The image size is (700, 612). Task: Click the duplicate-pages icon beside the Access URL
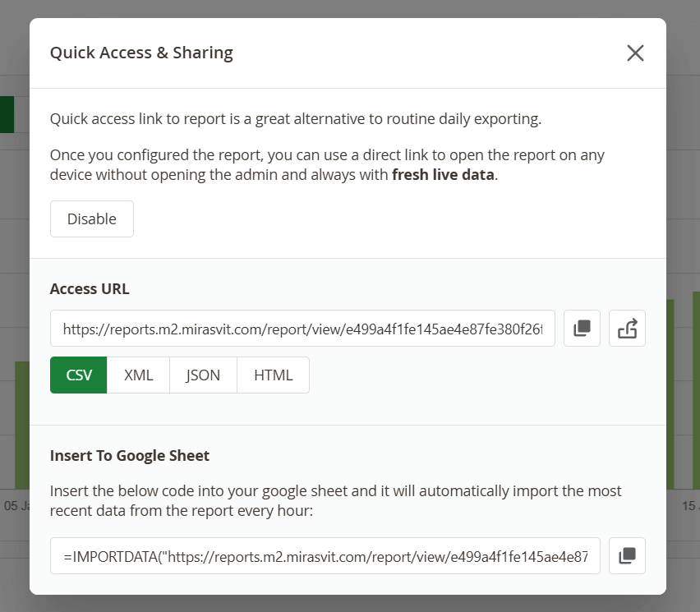582,327
